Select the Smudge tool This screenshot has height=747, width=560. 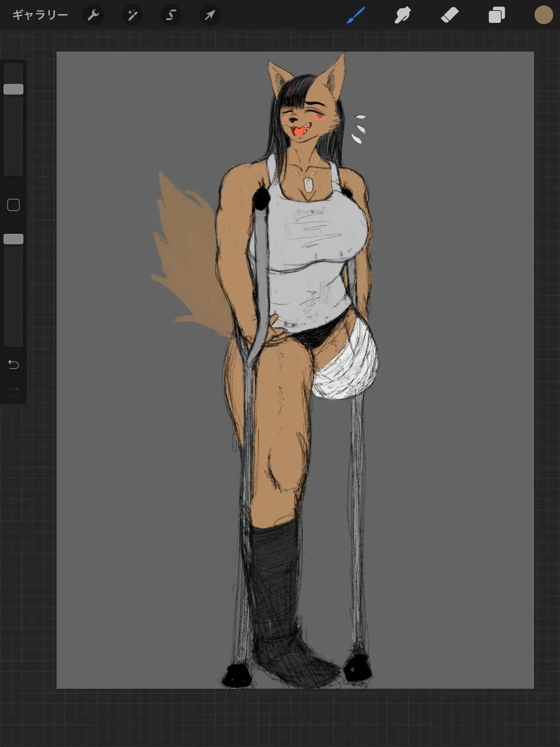click(x=402, y=15)
